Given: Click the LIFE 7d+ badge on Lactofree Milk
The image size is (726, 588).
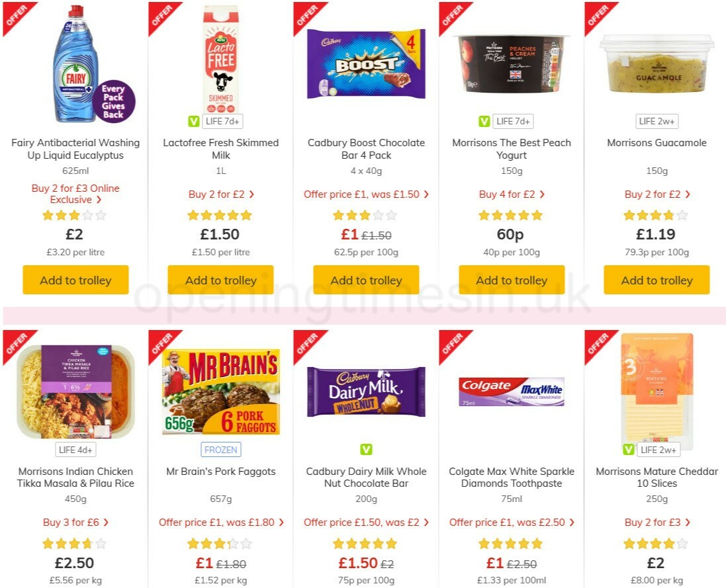Looking at the screenshot, I should (223, 121).
